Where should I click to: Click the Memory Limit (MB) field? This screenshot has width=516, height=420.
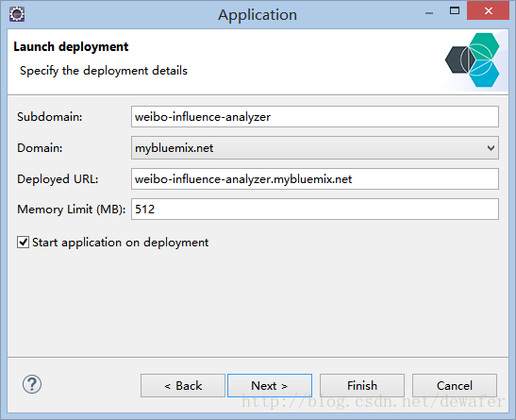pyautogui.click(x=315, y=209)
